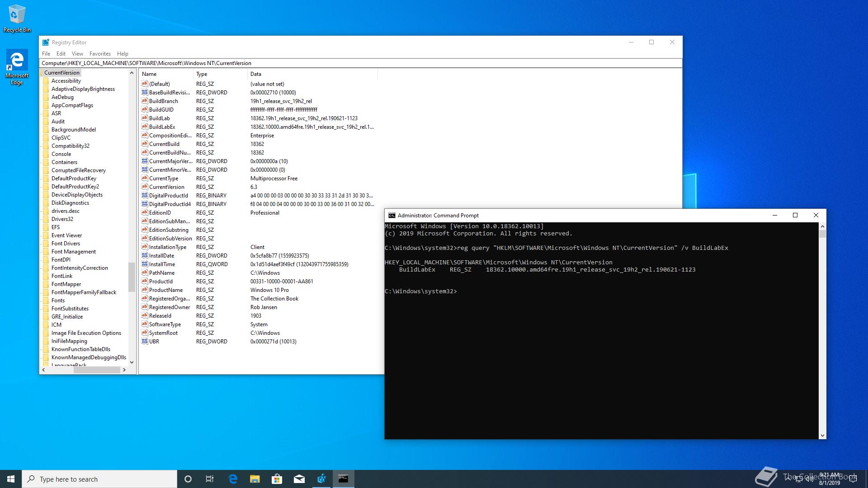Select the CurrentBuild value name

[x=165, y=144]
